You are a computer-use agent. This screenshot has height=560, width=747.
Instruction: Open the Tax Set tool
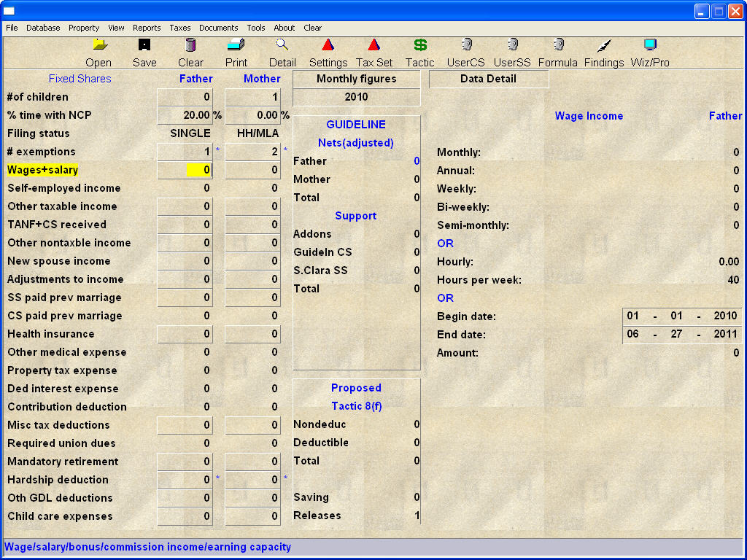pyautogui.click(x=373, y=52)
